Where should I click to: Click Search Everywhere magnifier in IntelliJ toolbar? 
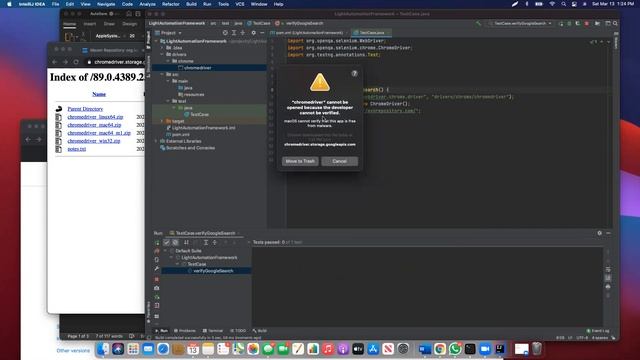pos(615,24)
